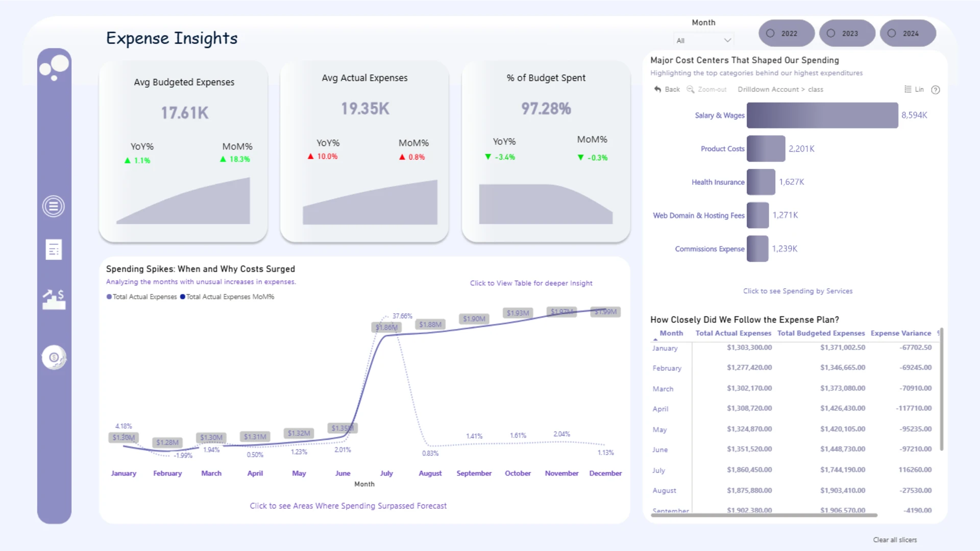Click Clear all slicers
980x551 pixels.
895,540
